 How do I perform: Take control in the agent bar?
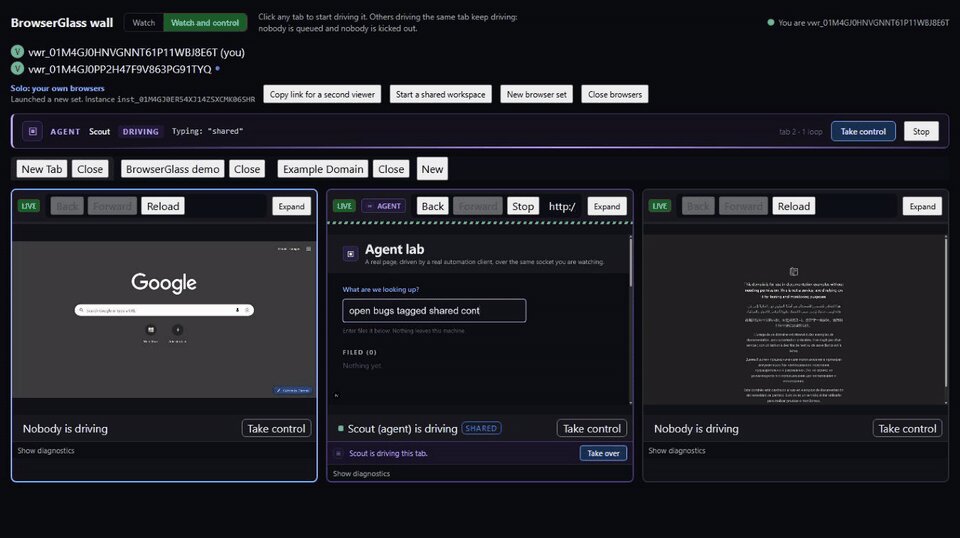[x=863, y=132]
